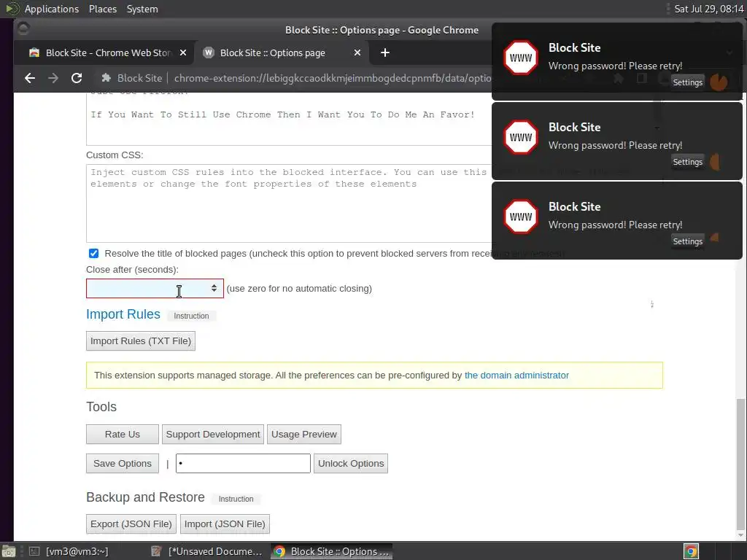Select Block Site Options taskbar entry
Image resolution: width=747 pixels, height=560 pixels.
point(332,551)
